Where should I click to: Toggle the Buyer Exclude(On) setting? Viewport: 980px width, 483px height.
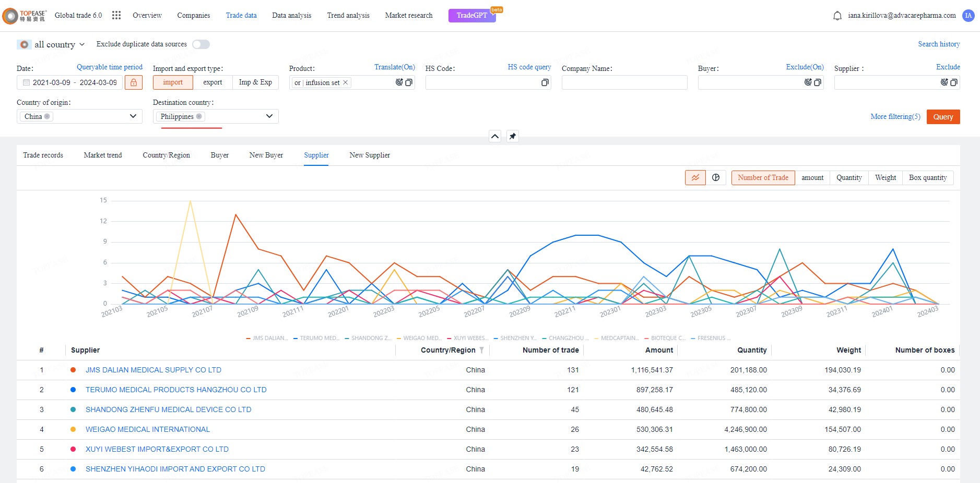[805, 67]
